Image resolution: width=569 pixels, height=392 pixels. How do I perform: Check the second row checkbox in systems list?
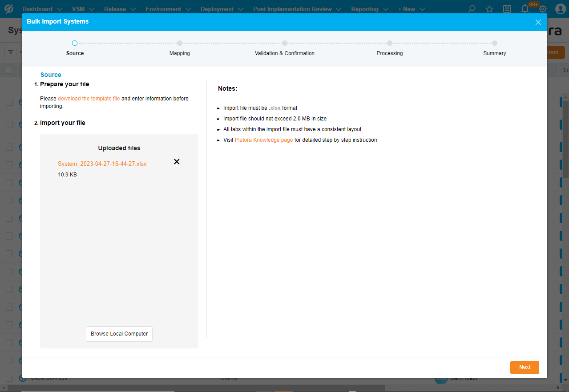point(9,124)
